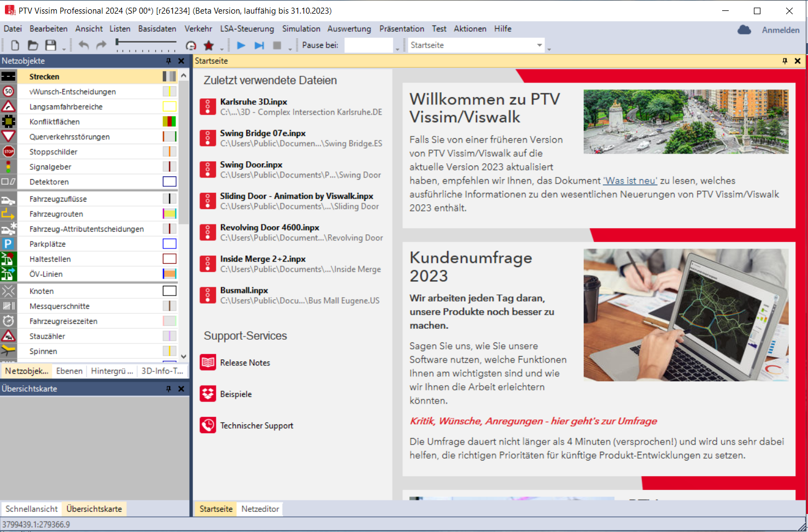Open recent file Busmall.inpx
The image size is (808, 532).
290,295
